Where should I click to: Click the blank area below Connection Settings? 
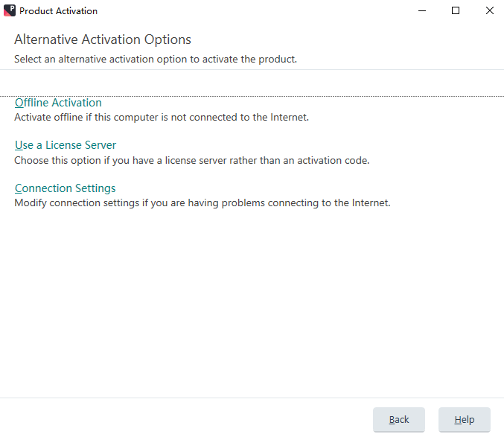(x=252, y=302)
